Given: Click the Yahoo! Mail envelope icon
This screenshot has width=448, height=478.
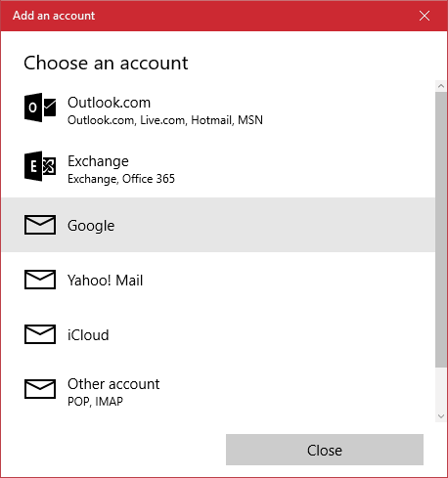Looking at the screenshot, I should point(40,280).
